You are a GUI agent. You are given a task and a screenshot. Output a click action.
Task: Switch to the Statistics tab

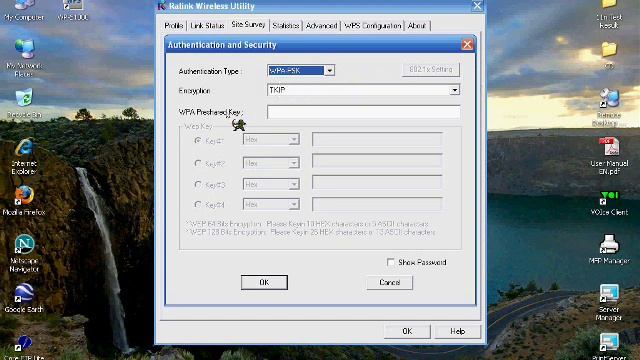[286, 25]
